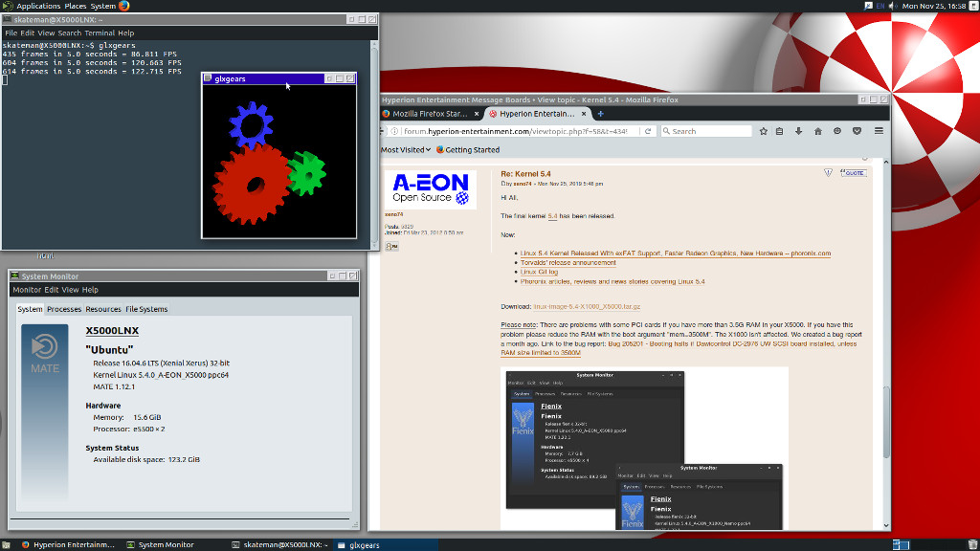
Task: Click the Firefox URL address field
Action: click(519, 131)
